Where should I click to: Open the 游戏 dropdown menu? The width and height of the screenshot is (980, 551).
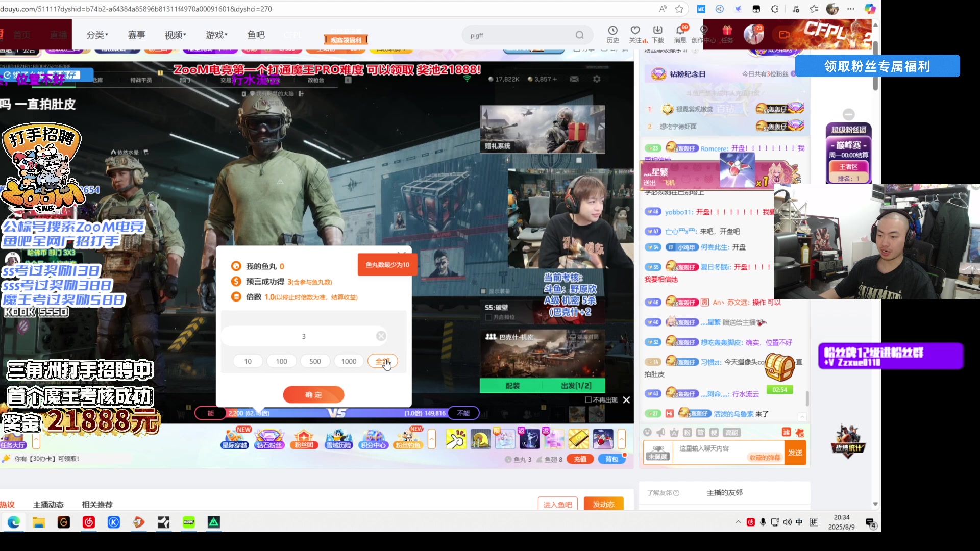pyautogui.click(x=216, y=35)
